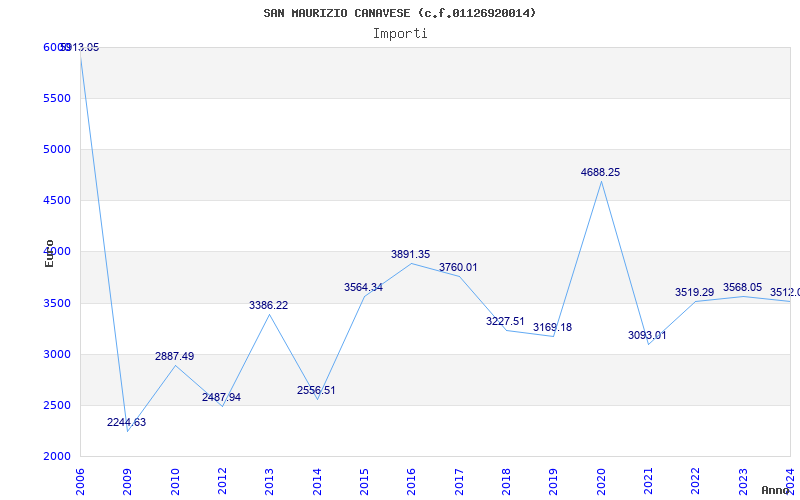The image size is (800, 500).
Task: Click the 4500 y-axis tick label
Action: point(57,201)
